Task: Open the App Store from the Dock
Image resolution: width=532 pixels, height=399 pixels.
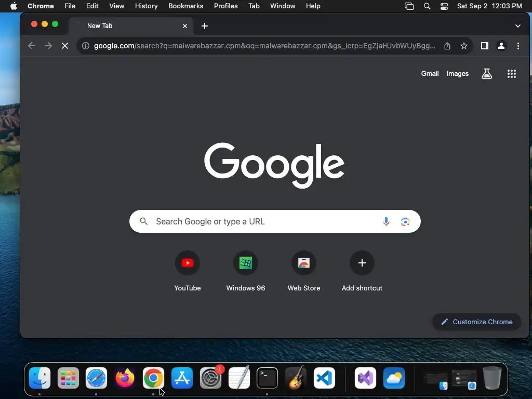Action: pyautogui.click(x=182, y=378)
